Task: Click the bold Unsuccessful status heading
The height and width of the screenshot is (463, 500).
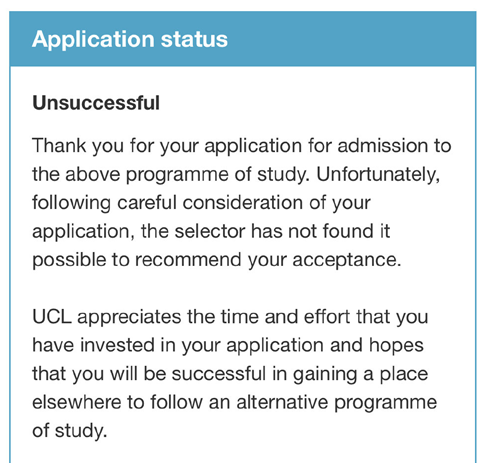Action: pyautogui.click(x=96, y=103)
